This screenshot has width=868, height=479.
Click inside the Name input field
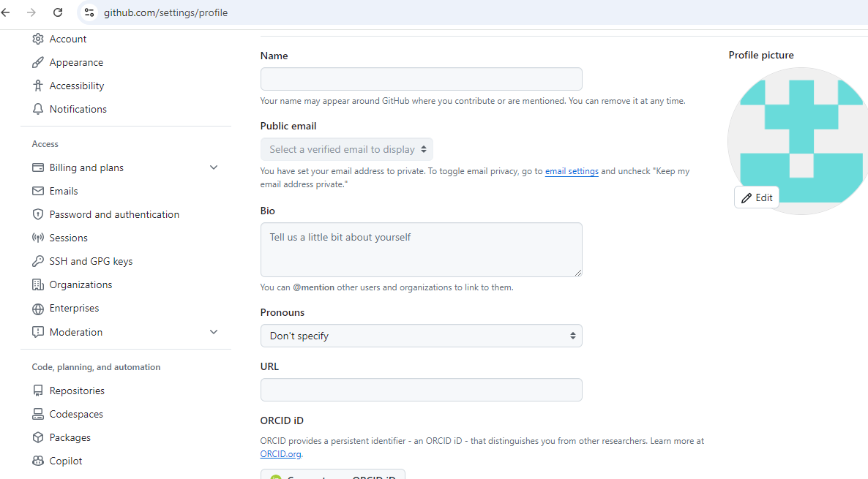(x=421, y=78)
